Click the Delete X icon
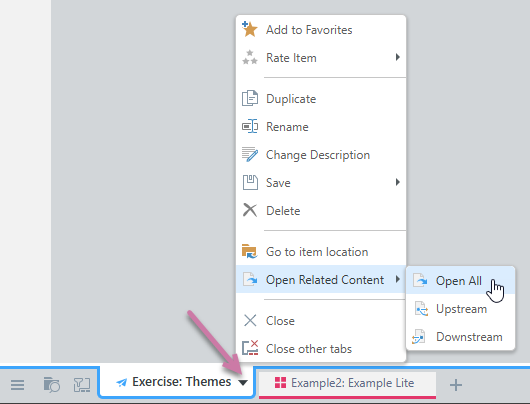Screen dimensions: 530x404 [250, 210]
